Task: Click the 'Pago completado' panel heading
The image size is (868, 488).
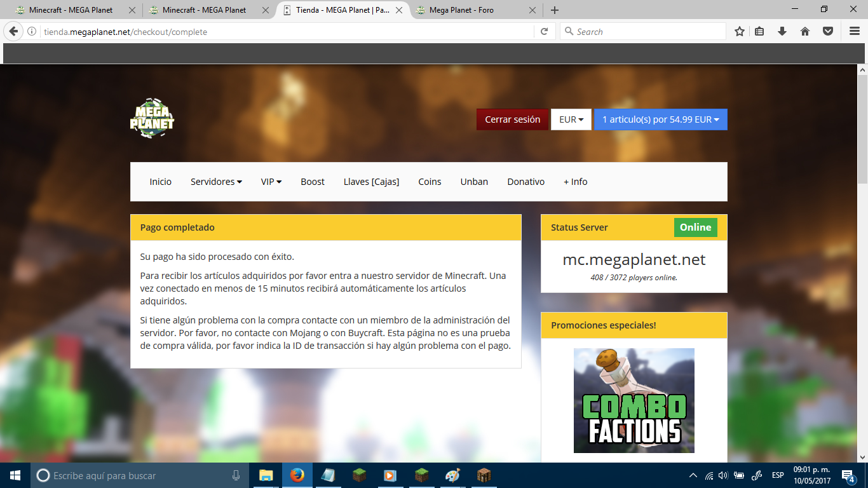Action: click(x=177, y=227)
